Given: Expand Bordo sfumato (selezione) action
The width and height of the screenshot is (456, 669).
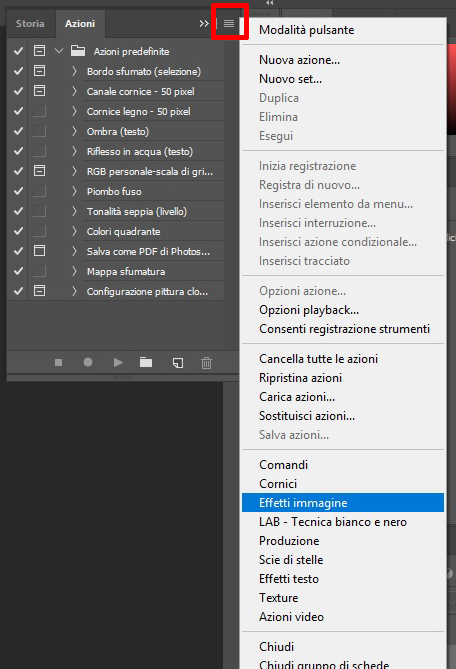Looking at the screenshot, I should tap(74, 71).
